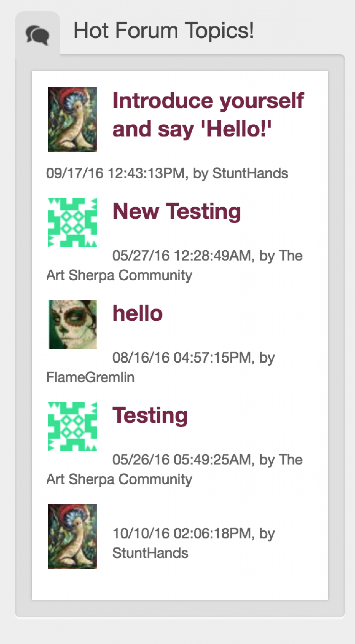
Task: Open Art Sherpa Community author under Testing topic
Action: (x=119, y=479)
